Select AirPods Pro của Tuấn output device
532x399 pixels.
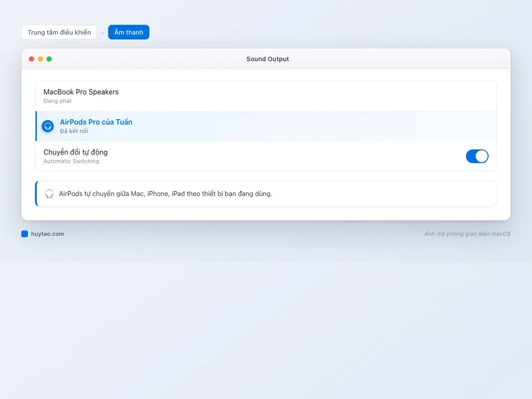click(266, 126)
